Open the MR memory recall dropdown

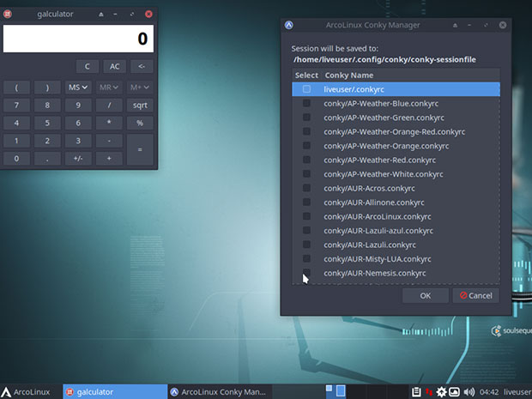(109, 88)
